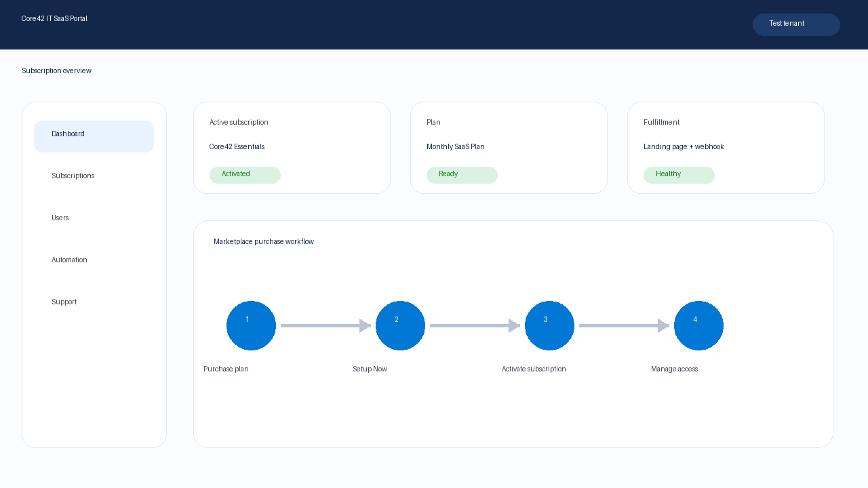This screenshot has width=868, height=488.
Task: Click arrow between steps 1 and 2
Action: pos(325,325)
